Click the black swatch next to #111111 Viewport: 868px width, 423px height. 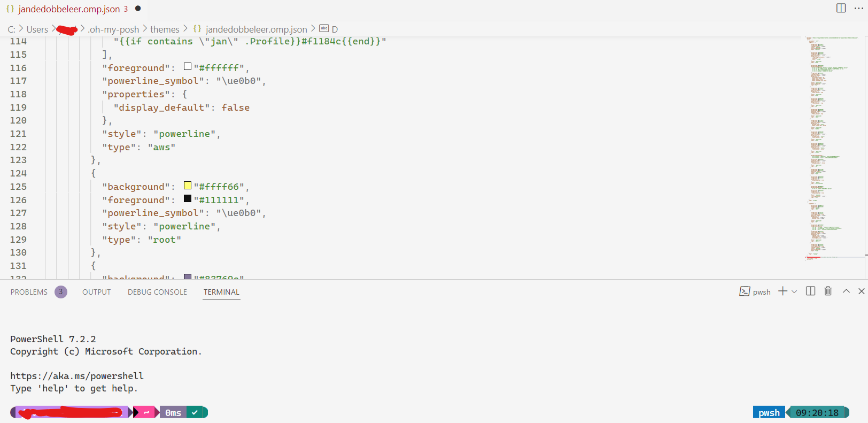188,198
